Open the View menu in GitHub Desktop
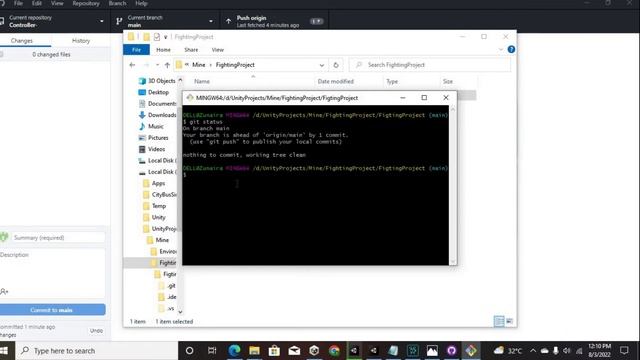 pos(57,3)
